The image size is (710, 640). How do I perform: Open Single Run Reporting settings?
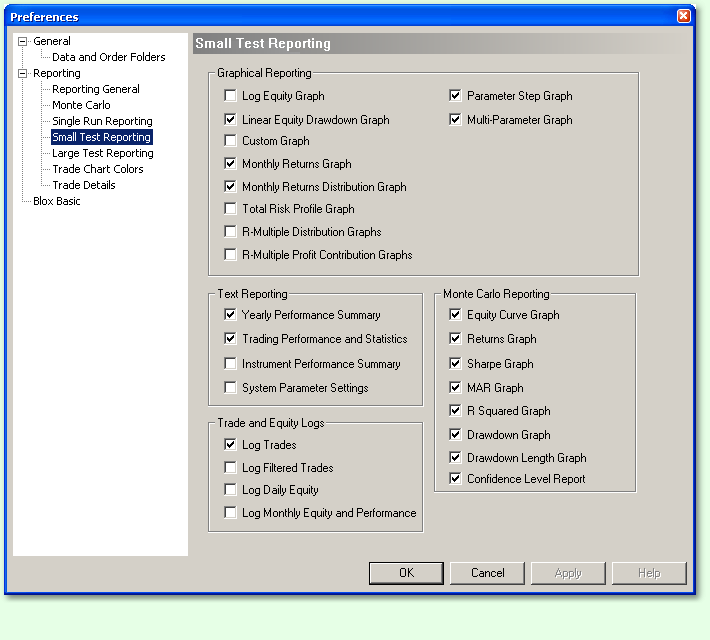point(102,121)
